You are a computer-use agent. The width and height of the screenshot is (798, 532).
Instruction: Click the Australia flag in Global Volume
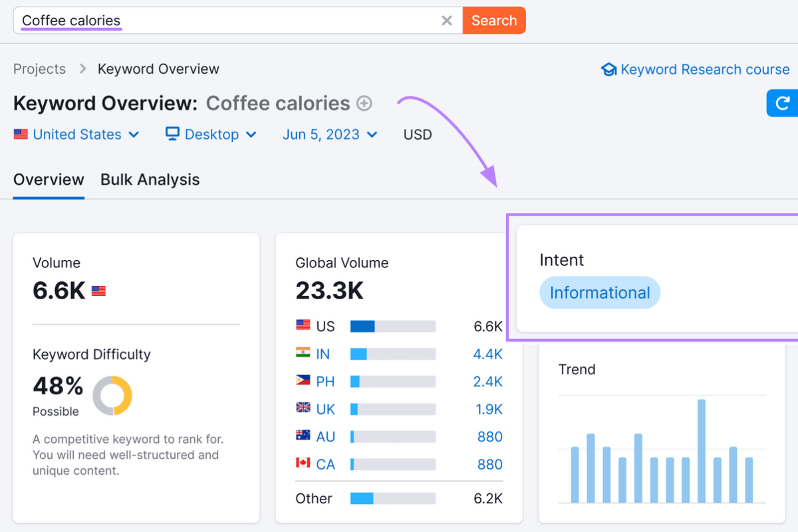click(303, 436)
